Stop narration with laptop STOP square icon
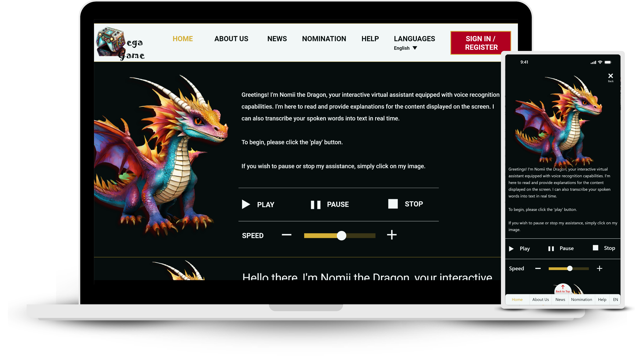Viewport: 635px width, 364px height. [393, 204]
